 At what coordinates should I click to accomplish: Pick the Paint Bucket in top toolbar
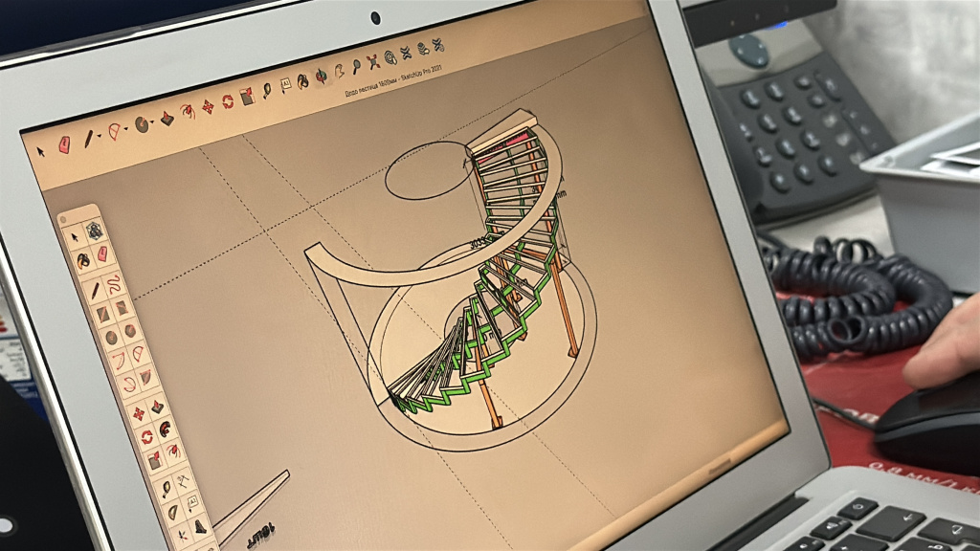pyautogui.click(x=302, y=80)
